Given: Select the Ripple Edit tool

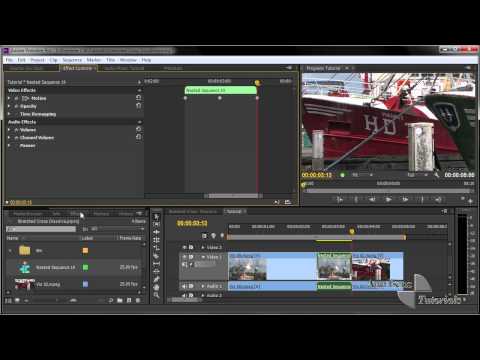Looking at the screenshot, I should click(x=156, y=232).
